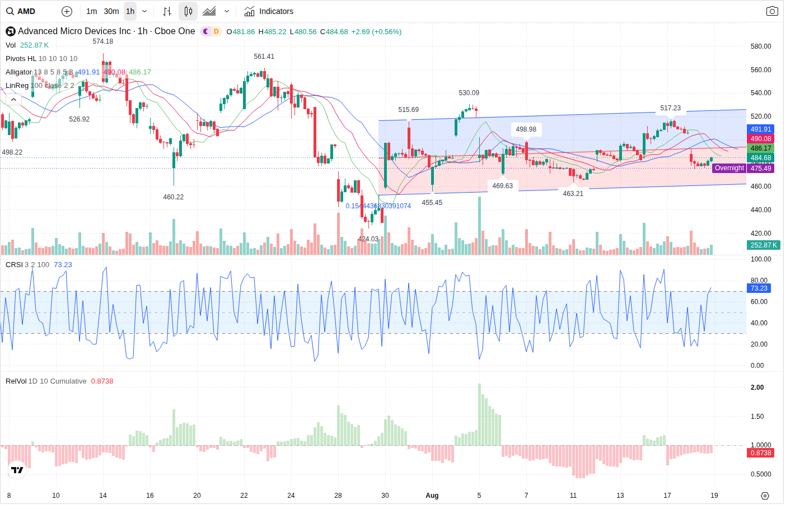
Task: Click the 0.8738 RelVol axis label
Action: click(761, 453)
